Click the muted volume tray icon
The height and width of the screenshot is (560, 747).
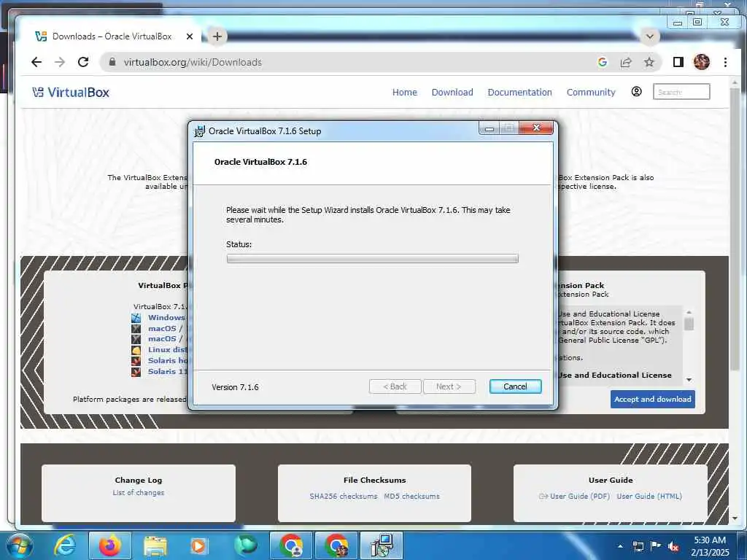(x=673, y=546)
